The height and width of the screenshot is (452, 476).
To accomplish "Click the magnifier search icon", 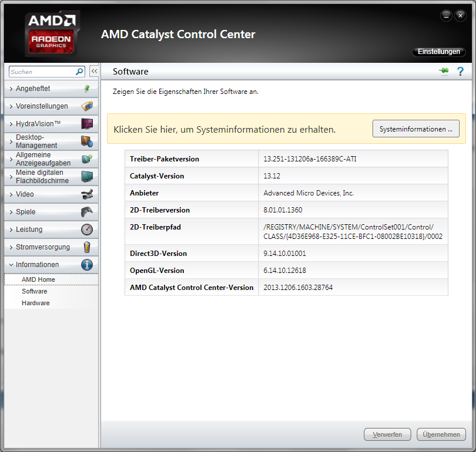I will 79,72.
